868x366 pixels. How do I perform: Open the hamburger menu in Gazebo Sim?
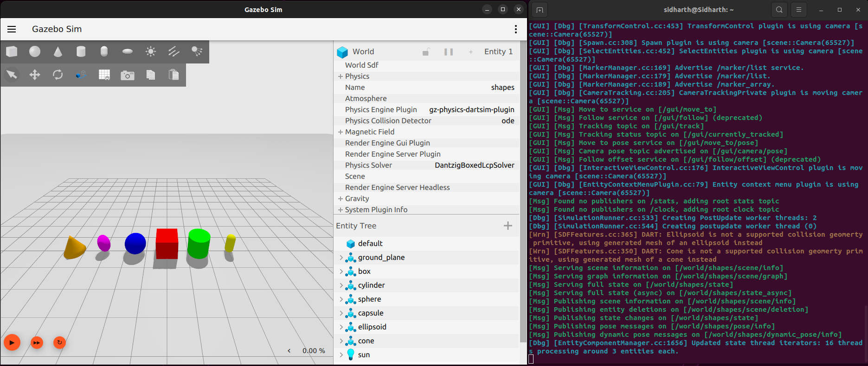coord(12,29)
